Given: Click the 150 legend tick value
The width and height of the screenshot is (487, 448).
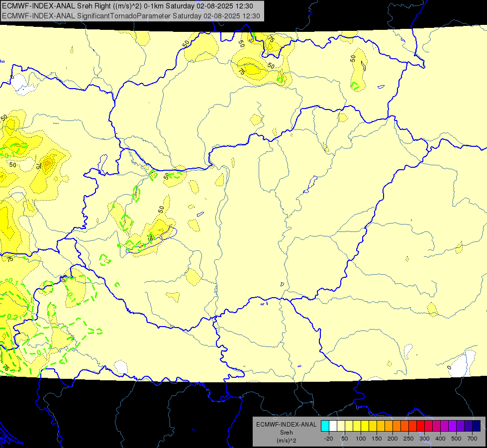Looking at the screenshot, I should pyautogui.click(x=377, y=439).
